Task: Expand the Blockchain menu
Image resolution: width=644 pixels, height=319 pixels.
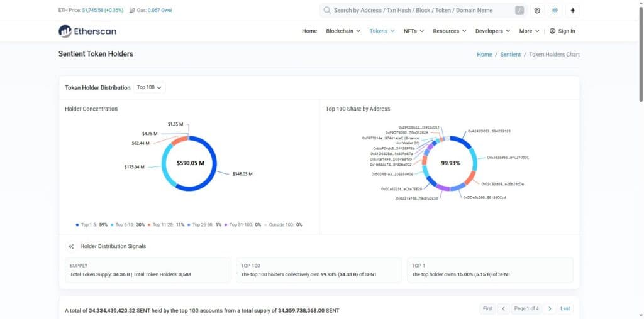Action: (343, 31)
